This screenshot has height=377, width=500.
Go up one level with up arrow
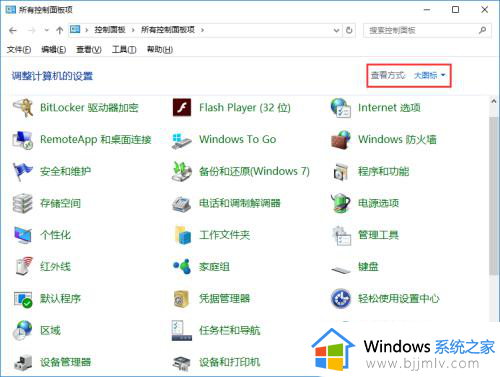pos(60,31)
